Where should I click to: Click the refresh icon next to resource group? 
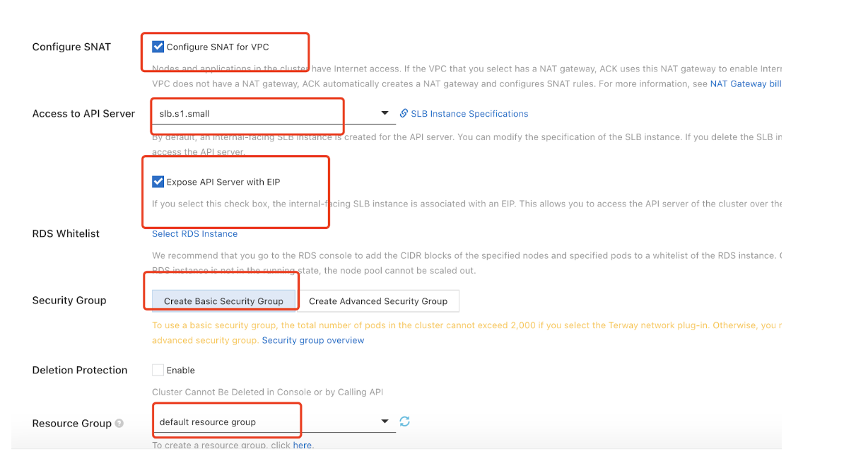click(404, 421)
